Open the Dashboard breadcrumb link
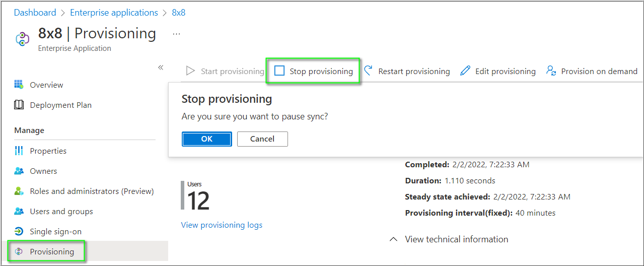 [x=35, y=13]
